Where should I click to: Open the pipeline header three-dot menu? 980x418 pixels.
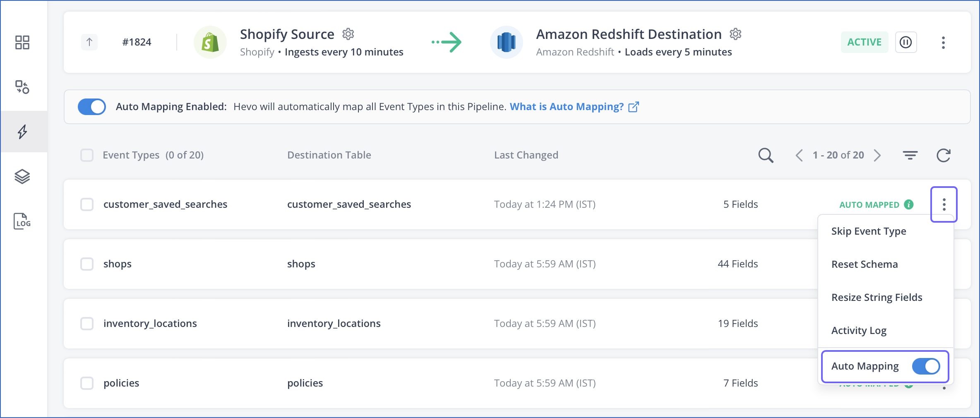click(943, 42)
